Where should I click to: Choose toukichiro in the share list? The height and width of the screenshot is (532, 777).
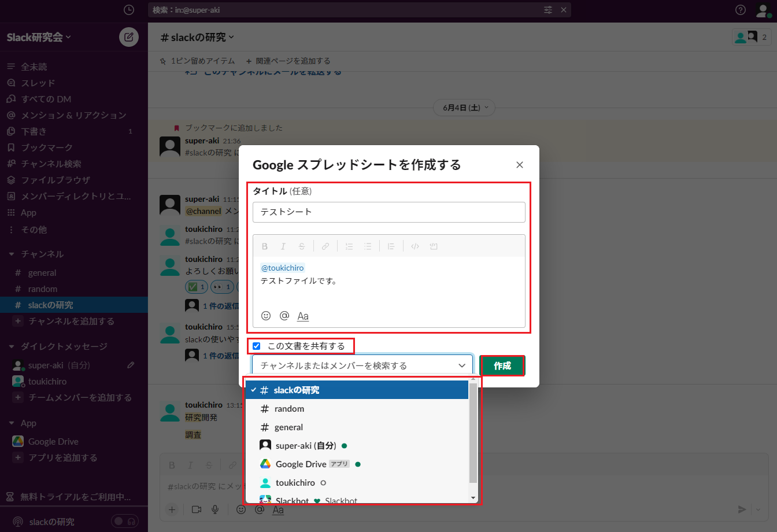point(295,483)
